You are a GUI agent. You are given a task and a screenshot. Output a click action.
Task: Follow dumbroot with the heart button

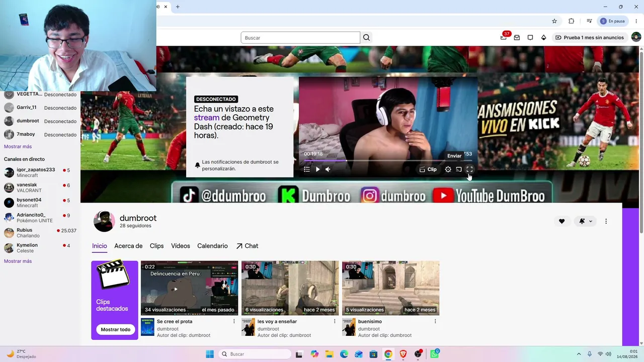[561, 221]
